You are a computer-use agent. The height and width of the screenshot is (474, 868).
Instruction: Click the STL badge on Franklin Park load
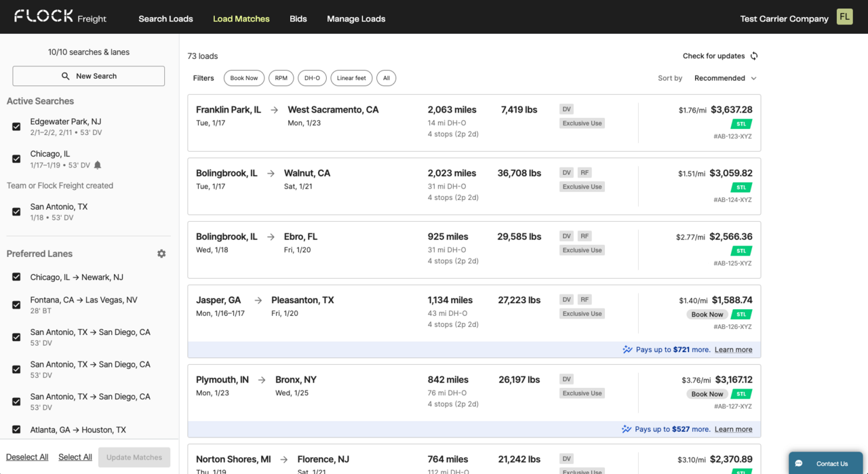pyautogui.click(x=741, y=124)
